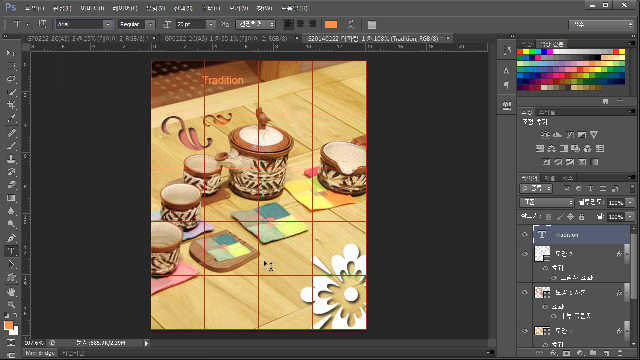Click the orange text color swatch in options bar
Screen dimensions: 640x360
331,24
